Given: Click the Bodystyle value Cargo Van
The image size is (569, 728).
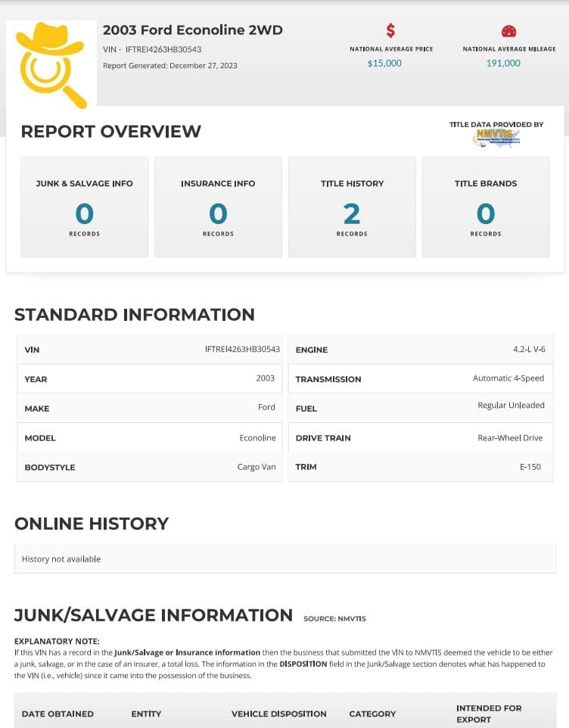Looking at the screenshot, I should pyautogui.click(x=257, y=467).
